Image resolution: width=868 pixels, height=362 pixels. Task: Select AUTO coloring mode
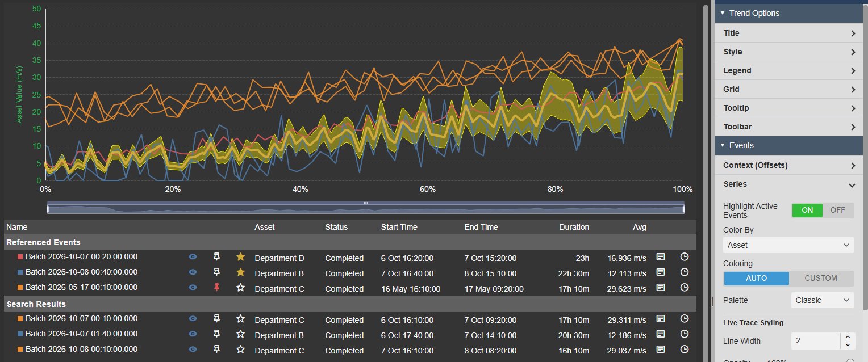(756, 278)
